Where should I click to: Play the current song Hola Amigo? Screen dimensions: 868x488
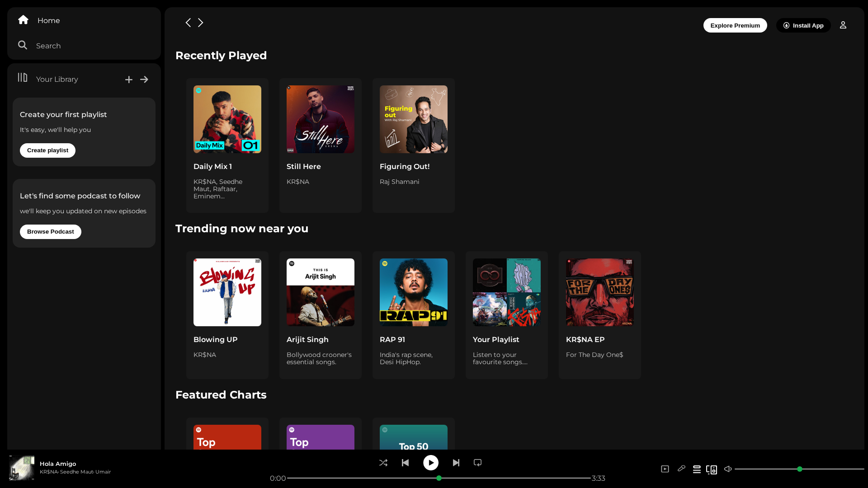(x=431, y=463)
